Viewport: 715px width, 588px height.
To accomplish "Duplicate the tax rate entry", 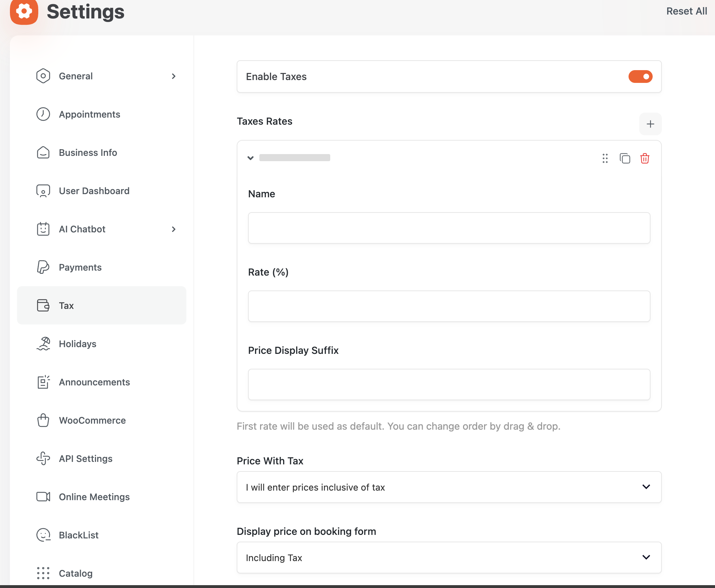I will [x=625, y=158].
